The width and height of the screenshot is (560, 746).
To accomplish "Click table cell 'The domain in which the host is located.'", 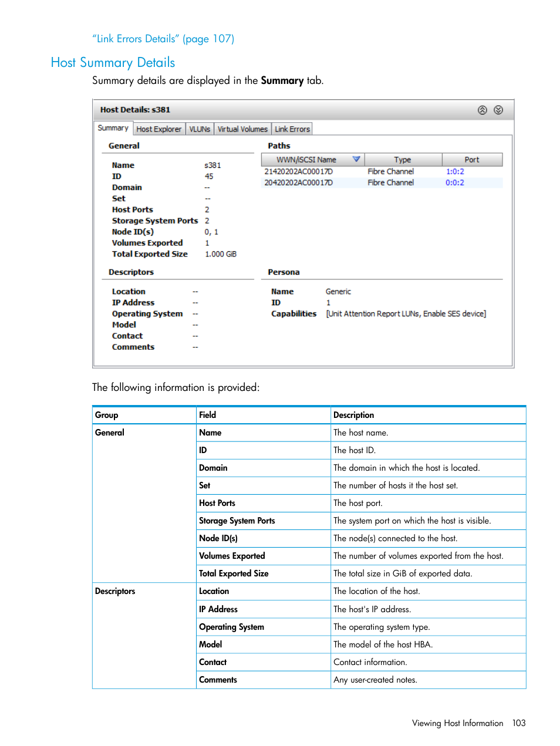I will click(429, 468).
